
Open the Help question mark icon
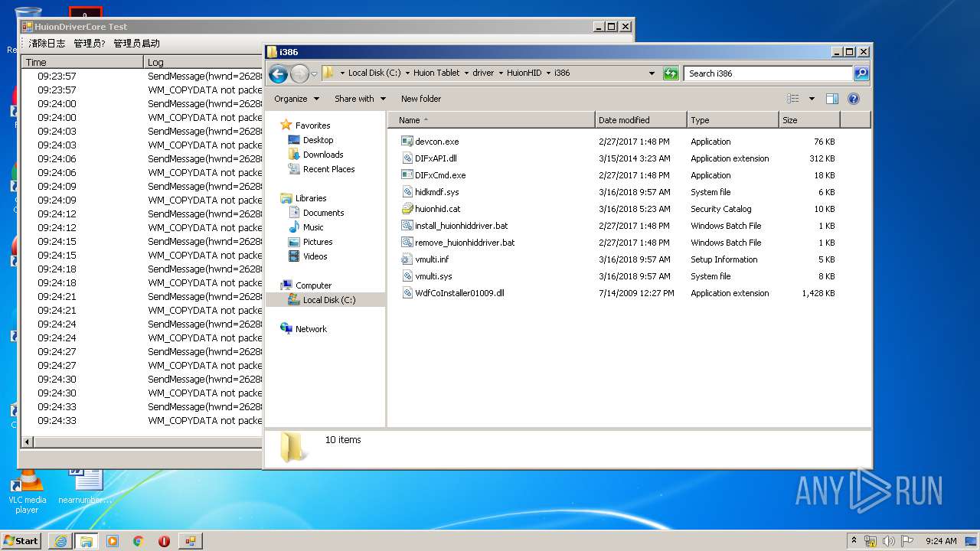point(854,99)
